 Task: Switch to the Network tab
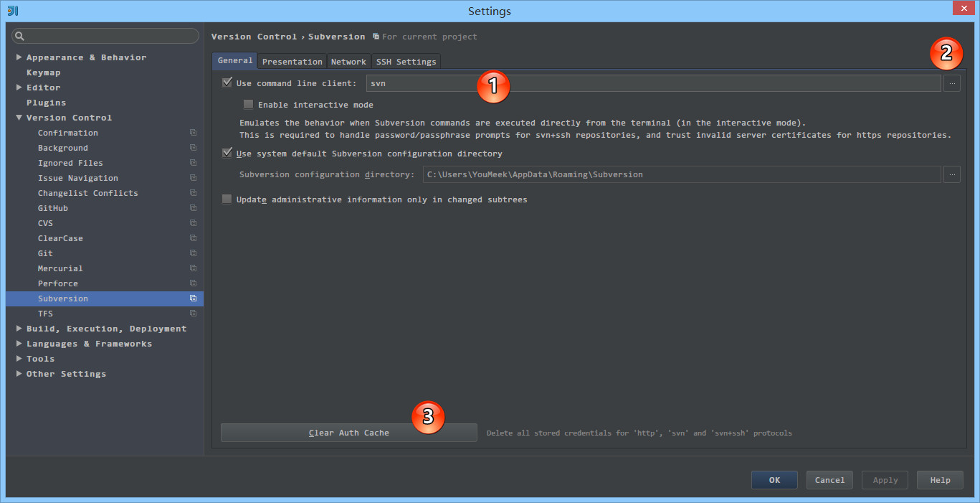[348, 62]
